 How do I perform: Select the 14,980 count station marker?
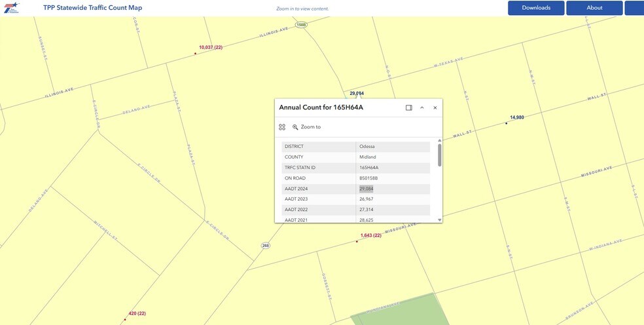506,123
